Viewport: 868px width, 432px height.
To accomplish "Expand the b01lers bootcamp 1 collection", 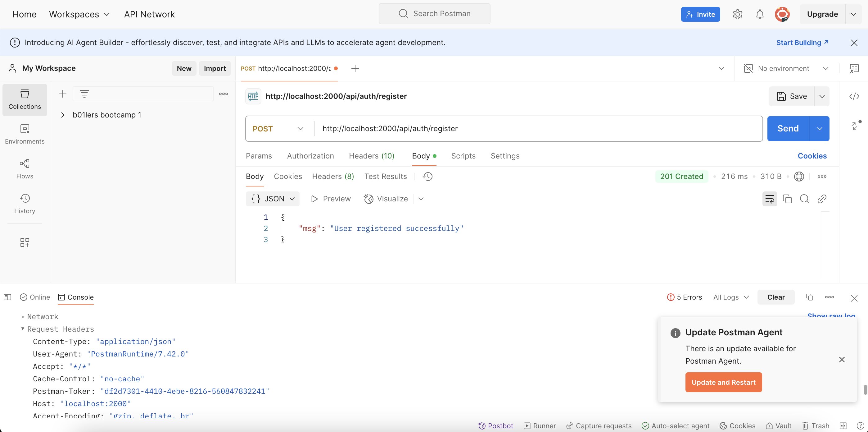I will 63,115.
